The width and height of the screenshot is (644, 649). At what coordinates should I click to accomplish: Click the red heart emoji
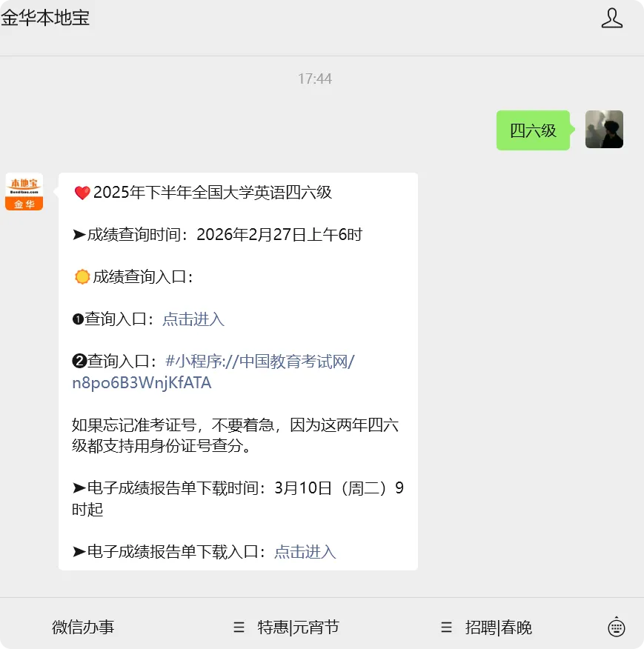82,193
